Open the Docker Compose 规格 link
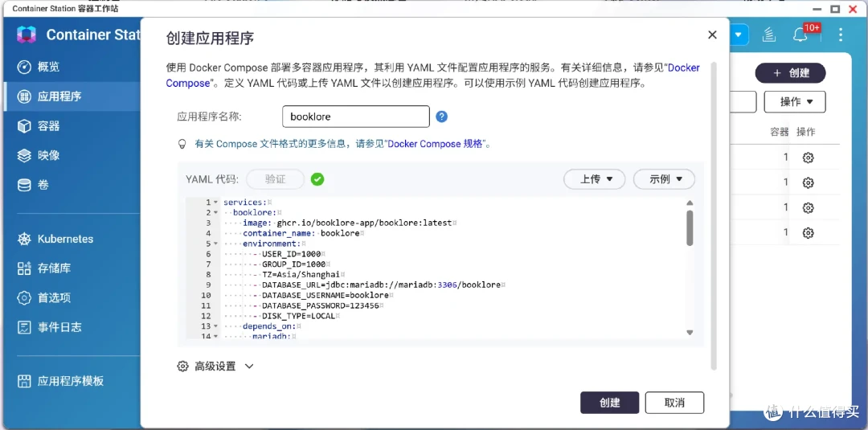868x430 pixels. [x=436, y=144]
